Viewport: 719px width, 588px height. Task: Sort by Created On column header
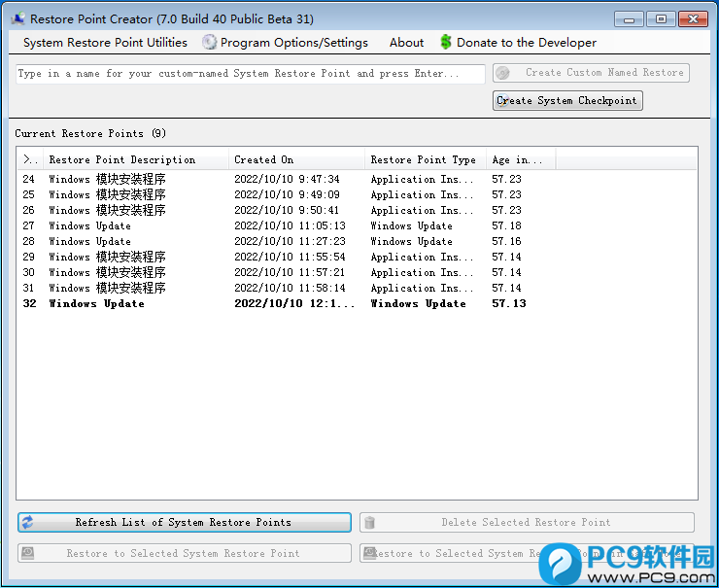[x=296, y=159]
